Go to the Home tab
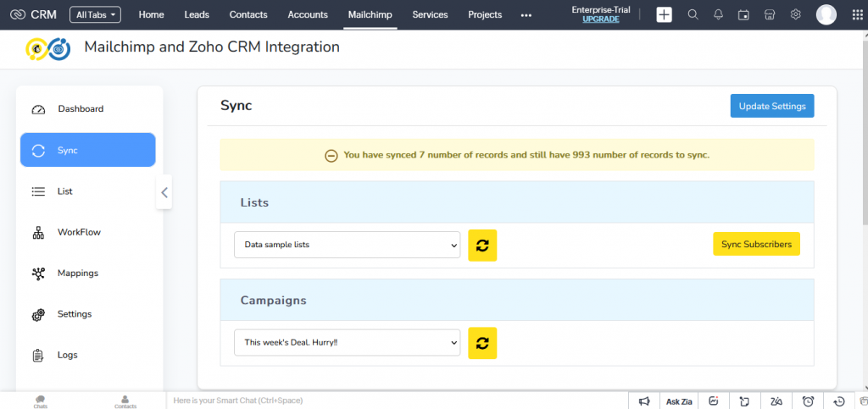This screenshot has width=868, height=409. [151, 15]
